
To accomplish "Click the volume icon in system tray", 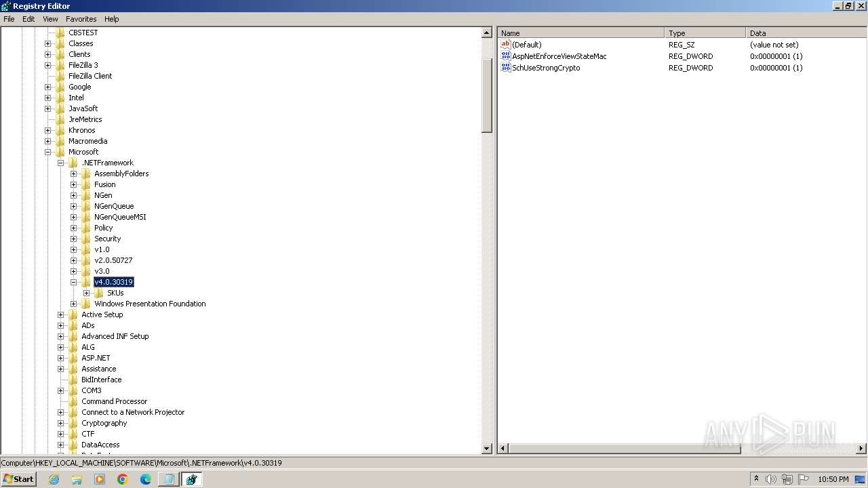I will click(x=771, y=479).
